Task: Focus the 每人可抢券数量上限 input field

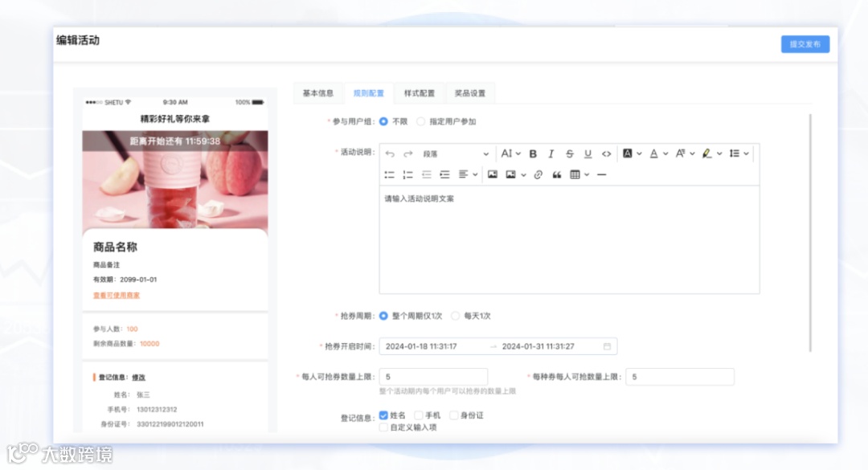Action: 433,377
